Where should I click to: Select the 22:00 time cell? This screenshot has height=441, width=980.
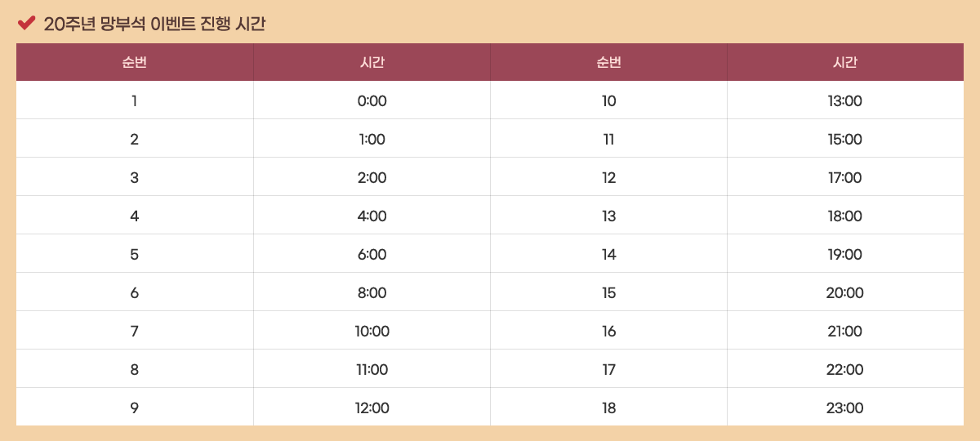[x=844, y=370]
